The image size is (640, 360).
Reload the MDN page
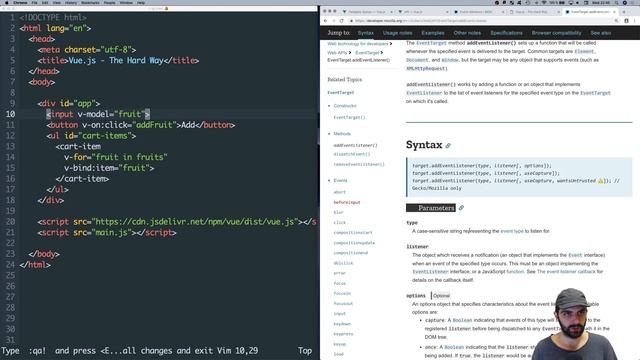click(x=342, y=20)
